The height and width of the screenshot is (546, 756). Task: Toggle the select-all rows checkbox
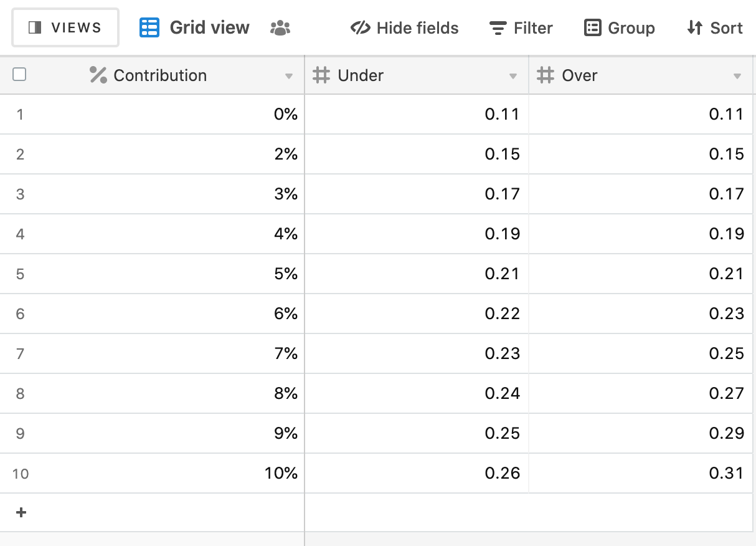pos(20,75)
